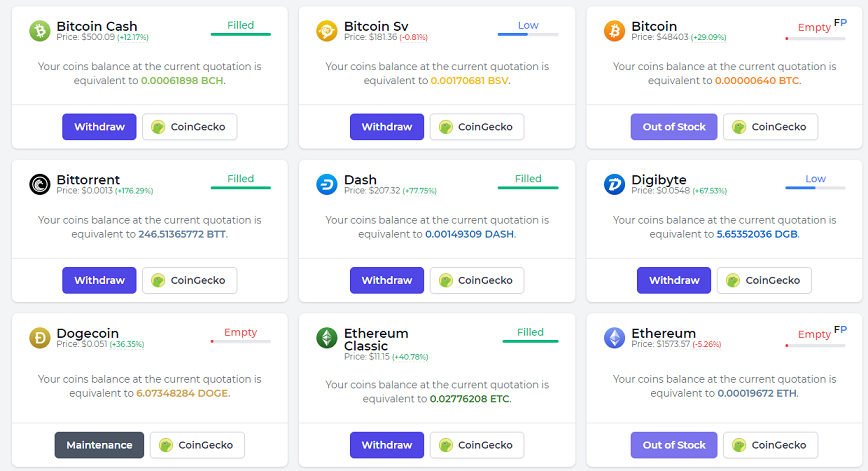The width and height of the screenshot is (868, 471).
Task: Click the blue Dash coin icon
Action: coord(327,184)
